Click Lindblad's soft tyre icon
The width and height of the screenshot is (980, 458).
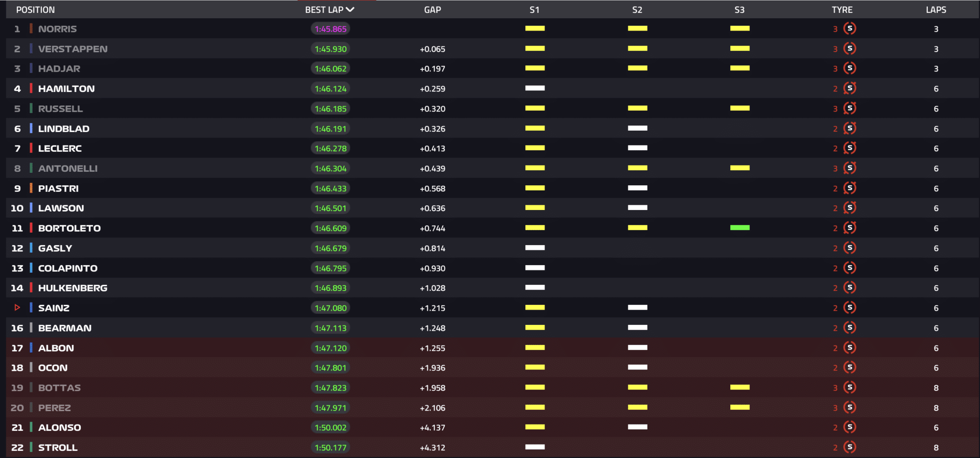tap(850, 128)
